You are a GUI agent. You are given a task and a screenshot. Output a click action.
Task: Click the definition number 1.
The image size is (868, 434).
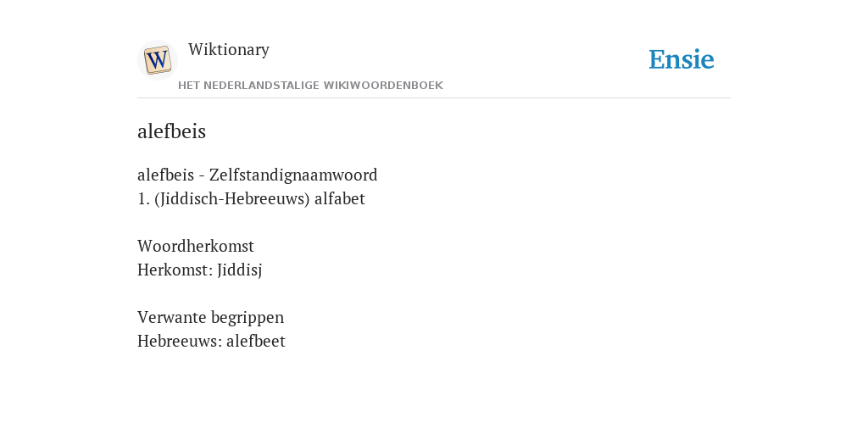coord(143,198)
